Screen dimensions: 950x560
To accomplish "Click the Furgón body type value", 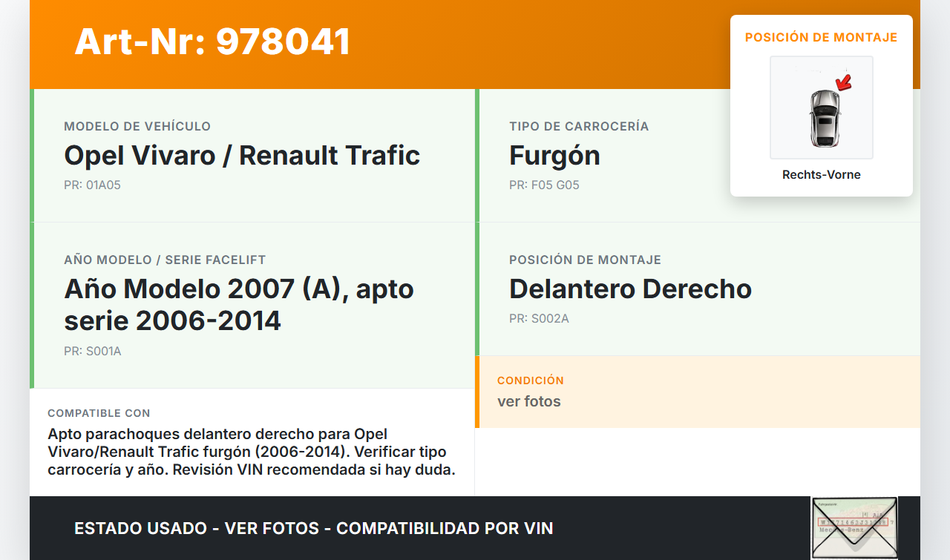I will [x=554, y=155].
